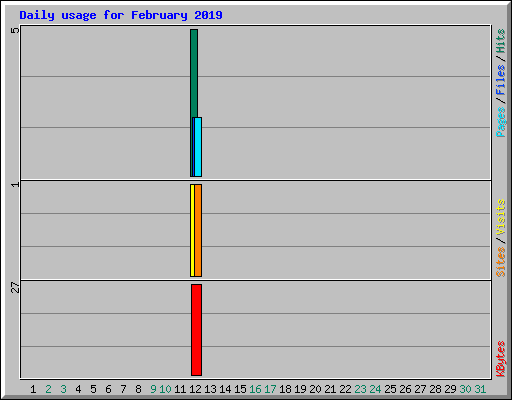Viewport: 512px width, 400px height.
Task: Click day 24 on the x-axis
Action: 375,389
